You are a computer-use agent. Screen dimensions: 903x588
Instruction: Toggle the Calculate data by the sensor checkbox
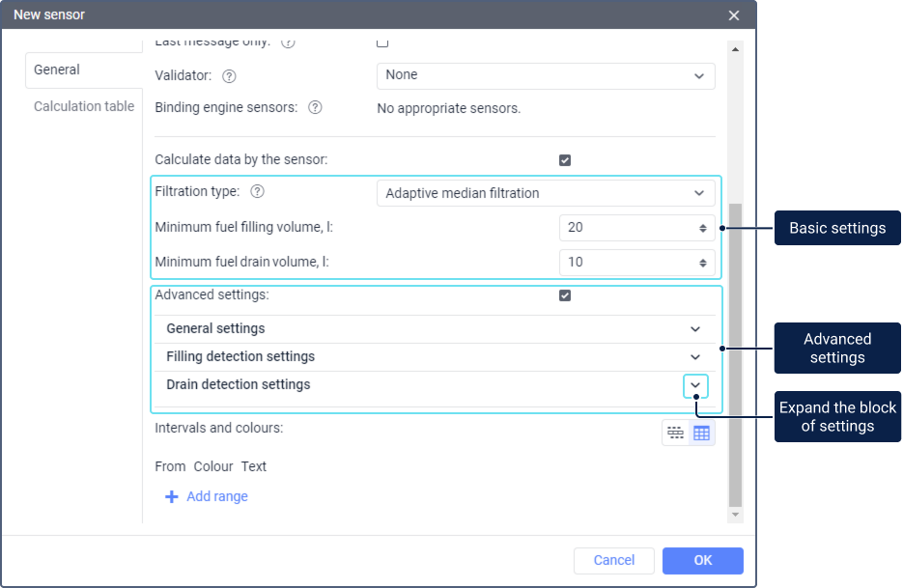tap(565, 160)
